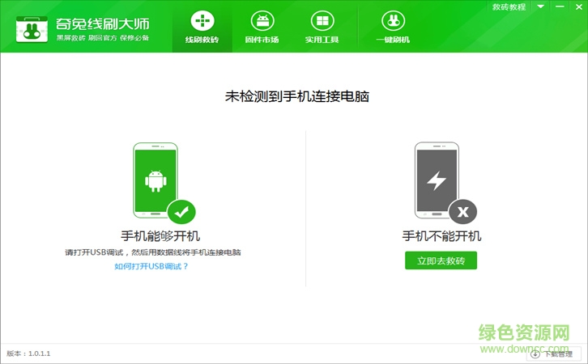Close the application window
The width and height of the screenshot is (588, 364).
[578, 6]
